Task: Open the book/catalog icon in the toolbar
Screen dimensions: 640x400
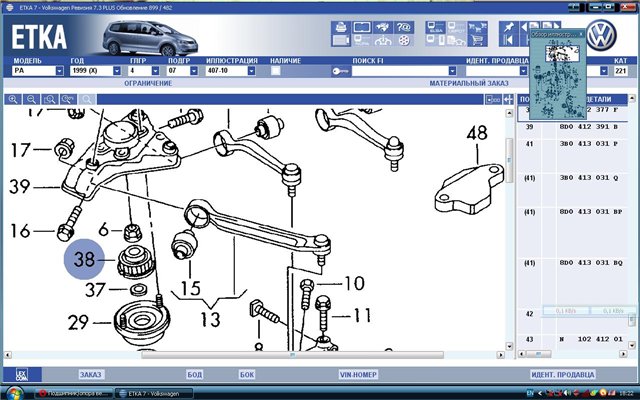Action: pyautogui.click(x=362, y=27)
